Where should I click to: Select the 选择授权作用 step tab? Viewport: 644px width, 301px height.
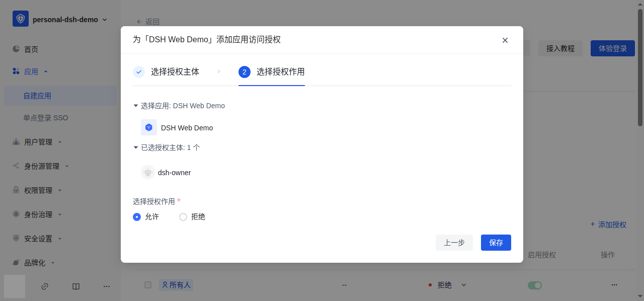[x=272, y=72]
